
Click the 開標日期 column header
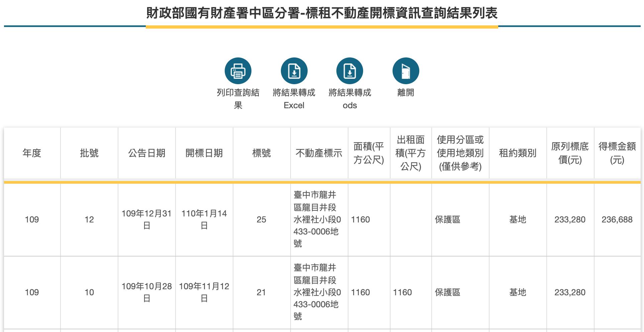pos(204,153)
